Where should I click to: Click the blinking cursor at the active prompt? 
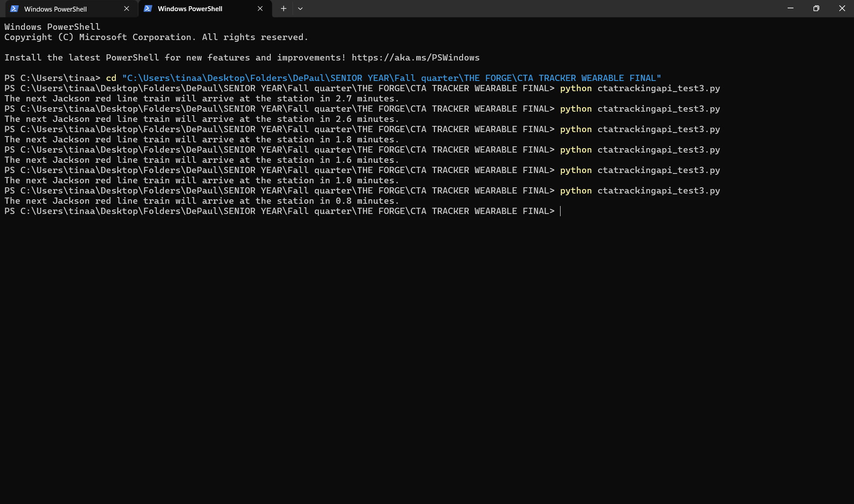[x=561, y=211]
